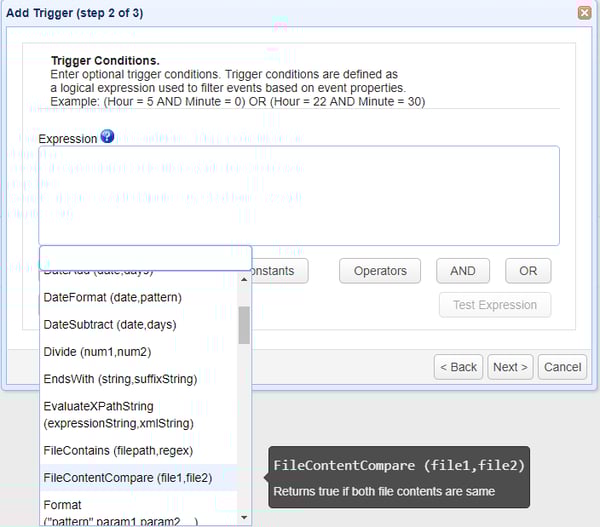Go back with the Back button

tap(458, 367)
